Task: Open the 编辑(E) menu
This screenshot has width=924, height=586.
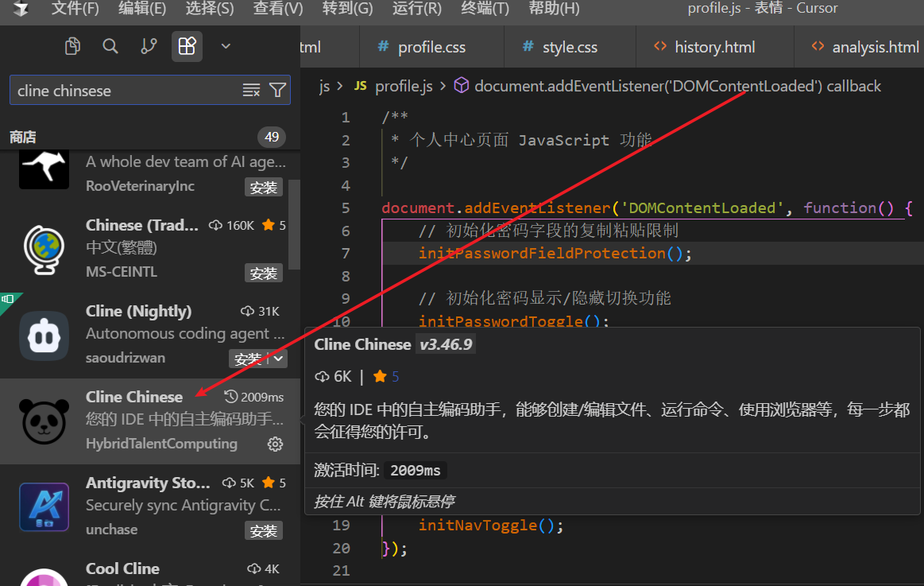Action: point(142,9)
